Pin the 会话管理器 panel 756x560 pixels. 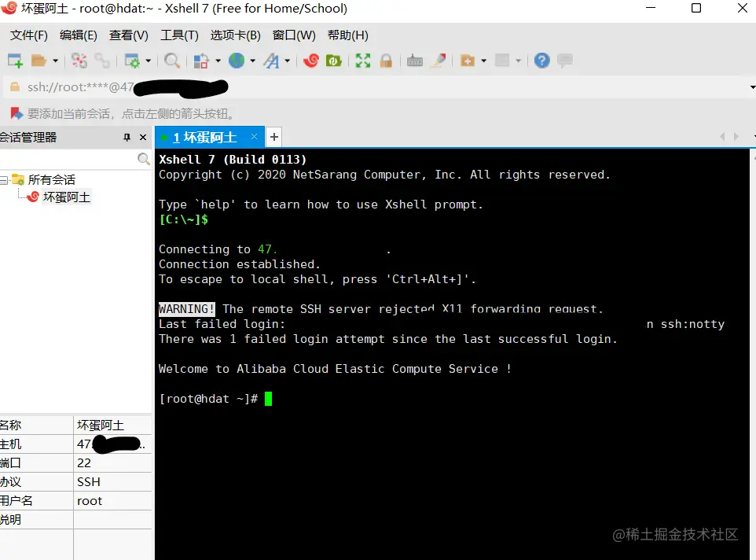(x=127, y=138)
